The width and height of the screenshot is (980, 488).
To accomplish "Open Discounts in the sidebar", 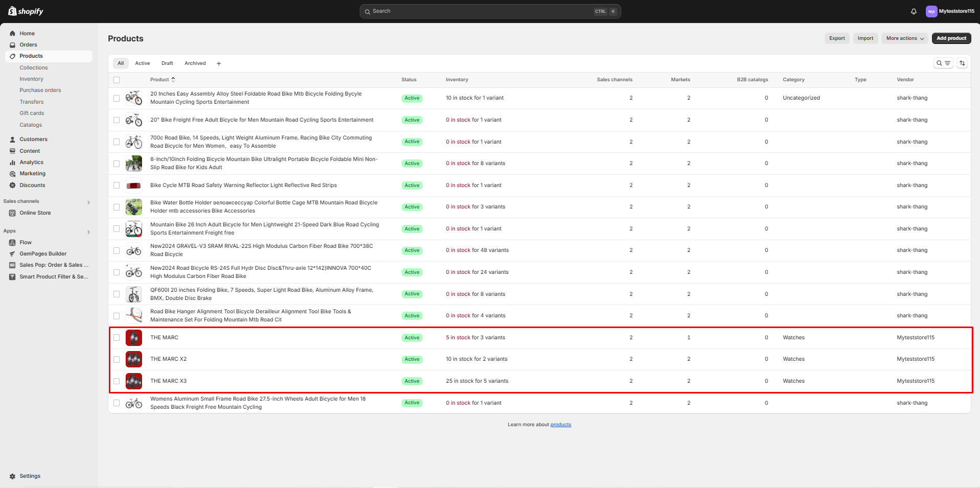I will coord(32,185).
